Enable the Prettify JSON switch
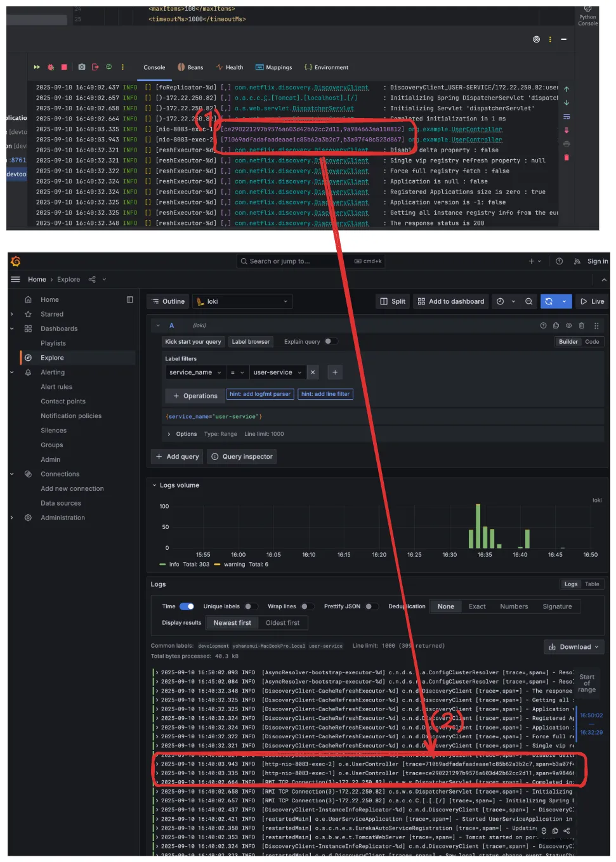Screen dimensions: 616x862 [x=372, y=606]
